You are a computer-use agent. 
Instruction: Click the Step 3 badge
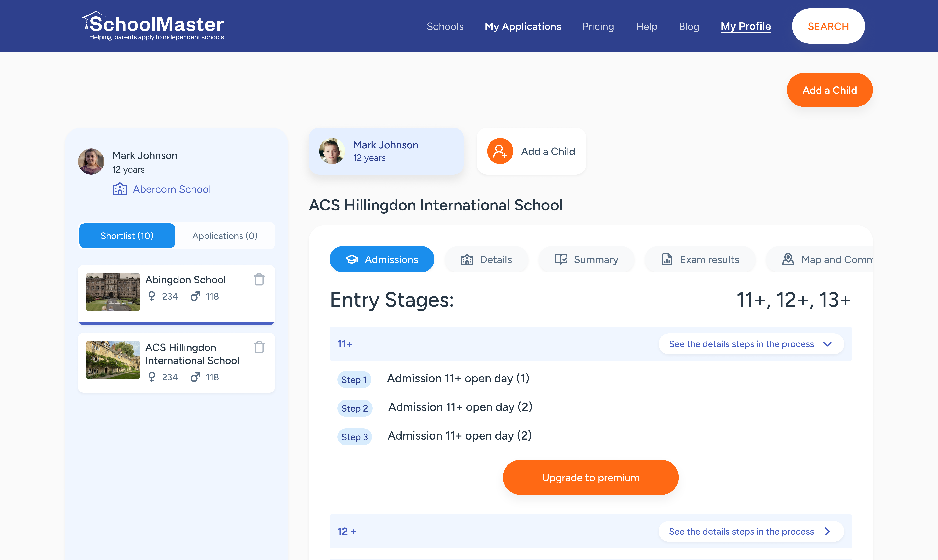point(355,437)
